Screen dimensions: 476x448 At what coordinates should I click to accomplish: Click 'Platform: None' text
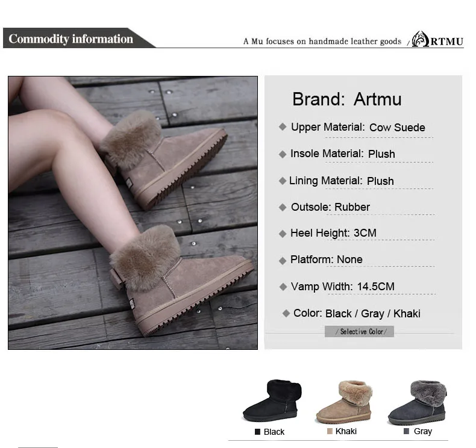[327, 260]
